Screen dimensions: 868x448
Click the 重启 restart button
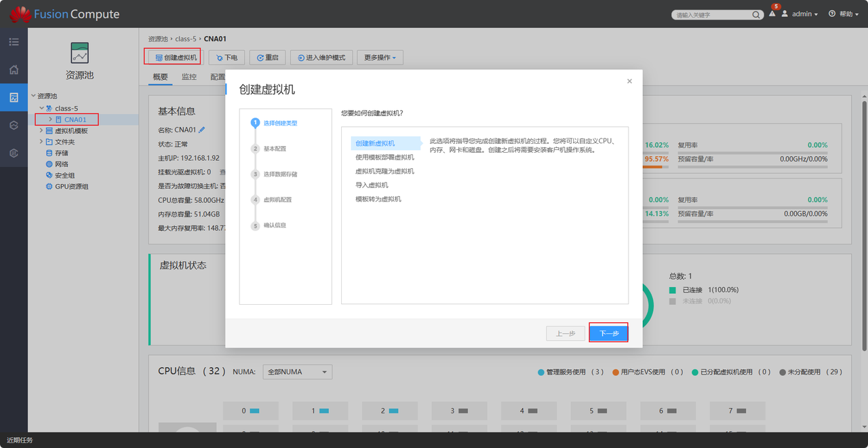(x=267, y=58)
